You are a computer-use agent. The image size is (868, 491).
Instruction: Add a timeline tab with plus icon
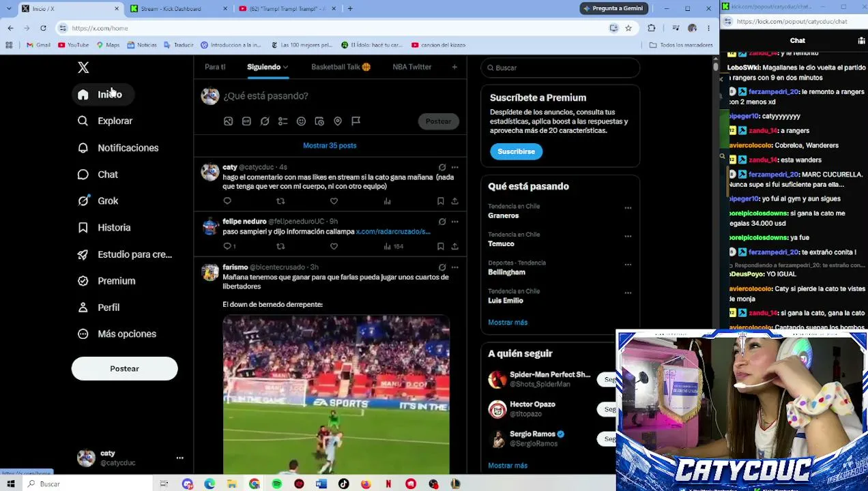[454, 67]
